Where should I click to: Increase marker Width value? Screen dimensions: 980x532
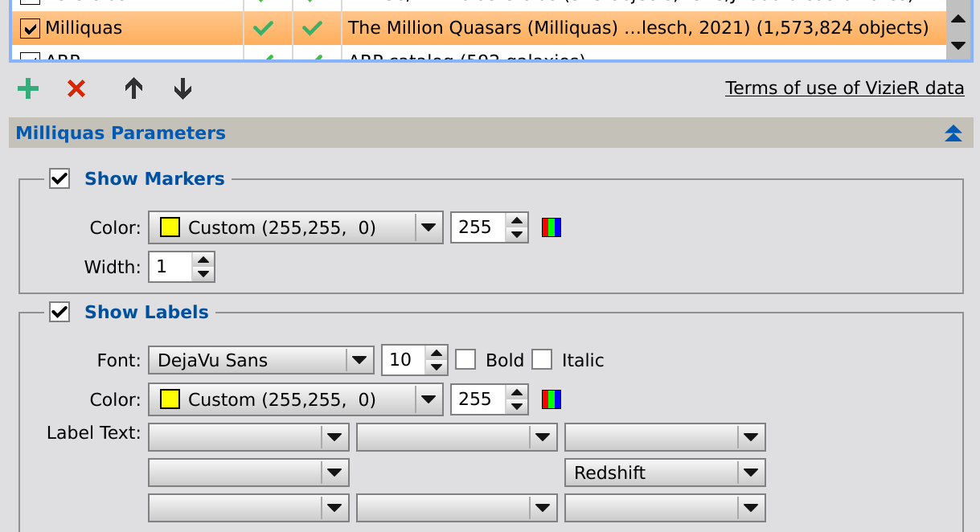204,259
